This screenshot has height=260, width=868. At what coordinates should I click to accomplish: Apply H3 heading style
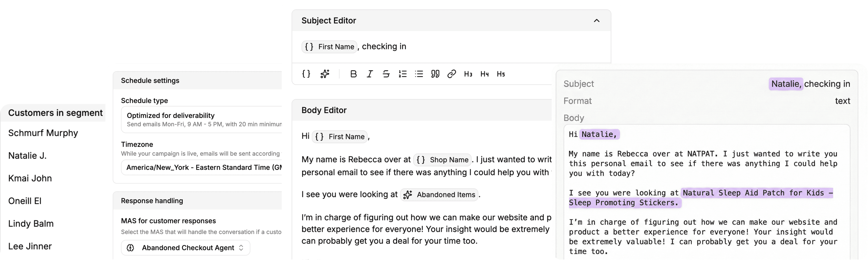[x=468, y=74]
